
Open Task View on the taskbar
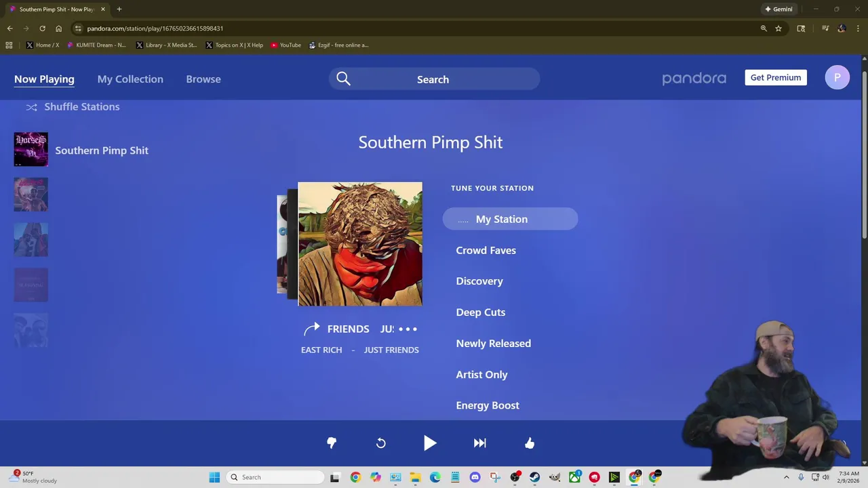coord(335,477)
